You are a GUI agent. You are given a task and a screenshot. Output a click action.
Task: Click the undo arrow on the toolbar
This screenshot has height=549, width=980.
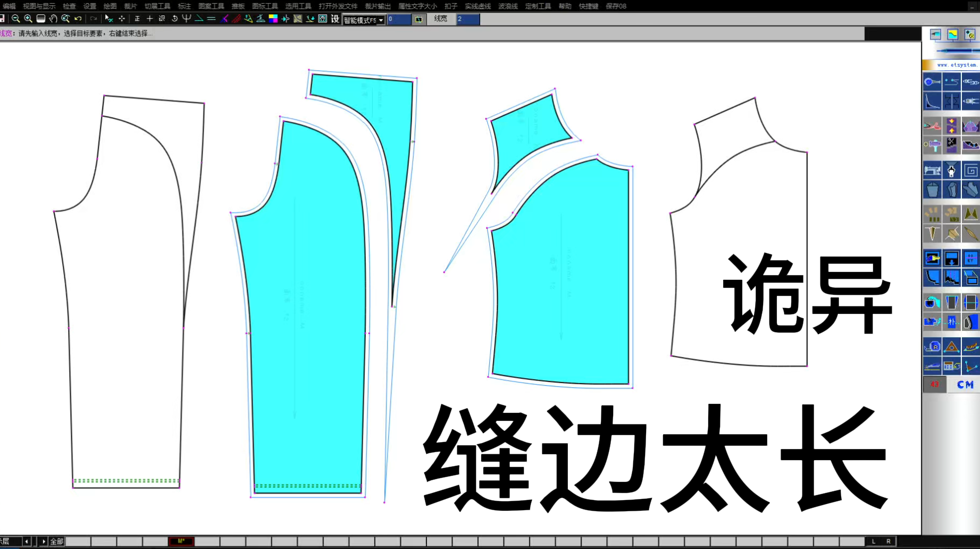tap(78, 19)
